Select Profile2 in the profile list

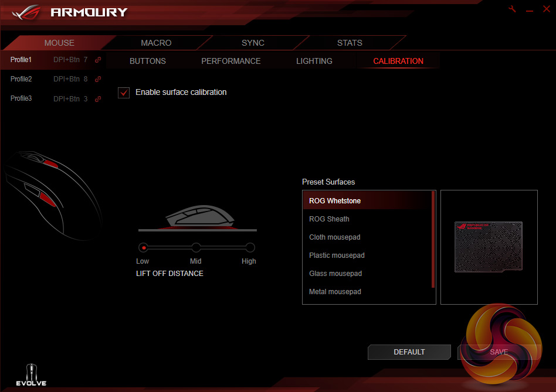point(21,79)
